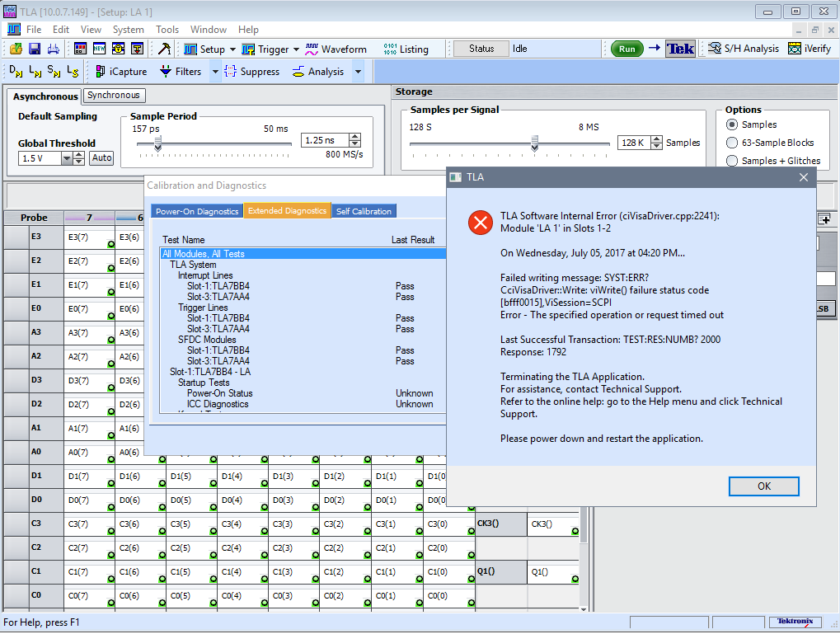Click the yellow lock window toolbar icon

pyautogui.click(x=119, y=49)
